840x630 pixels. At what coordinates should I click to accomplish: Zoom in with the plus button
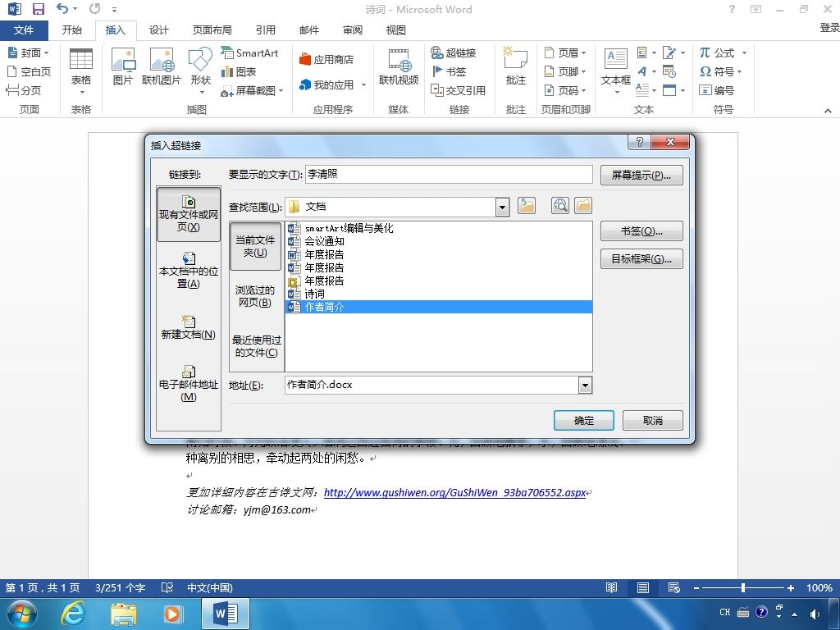790,587
